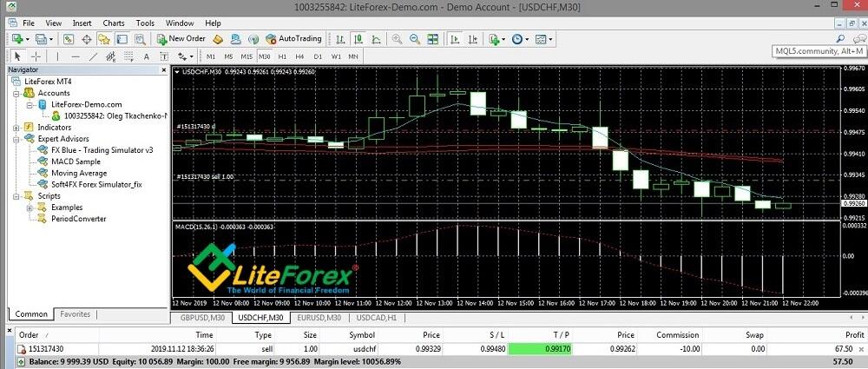
Task: Click the New Chart toolbar icon
Action: click(18, 39)
